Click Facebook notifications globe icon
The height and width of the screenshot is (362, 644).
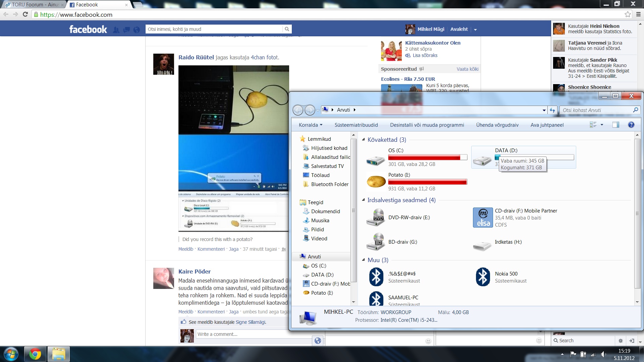click(x=137, y=30)
